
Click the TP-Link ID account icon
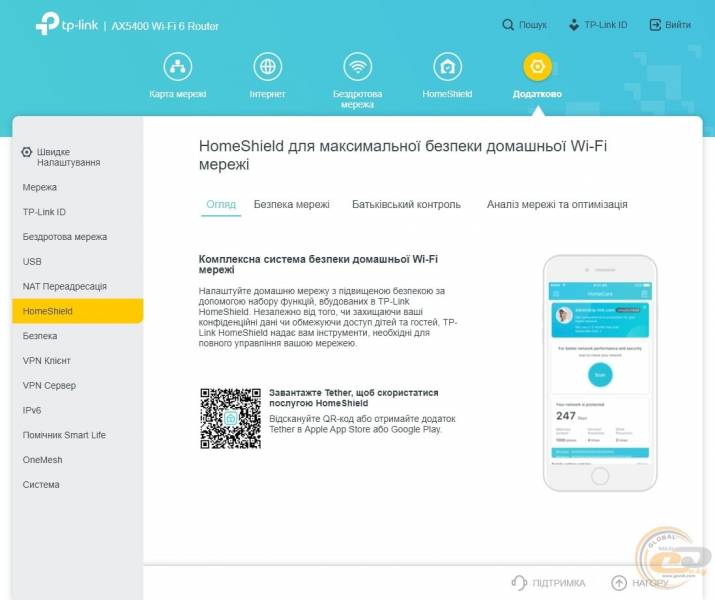574,25
